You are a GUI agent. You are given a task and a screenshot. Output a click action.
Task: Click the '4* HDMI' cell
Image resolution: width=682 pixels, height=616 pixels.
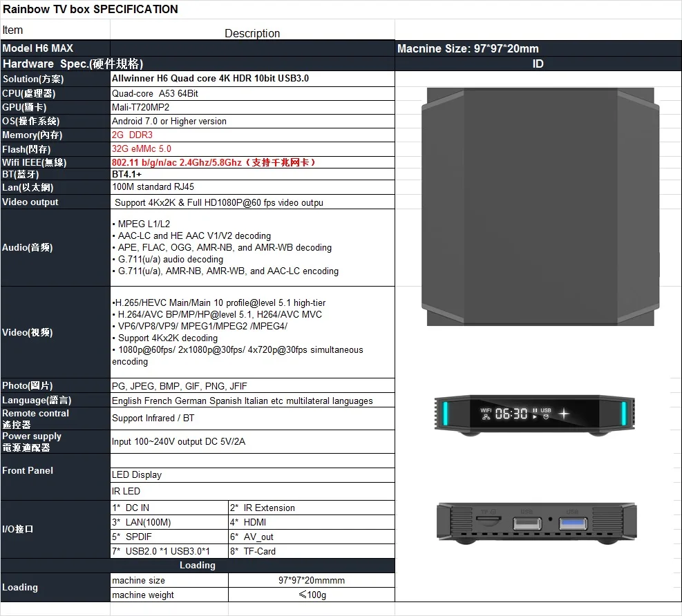point(312,522)
